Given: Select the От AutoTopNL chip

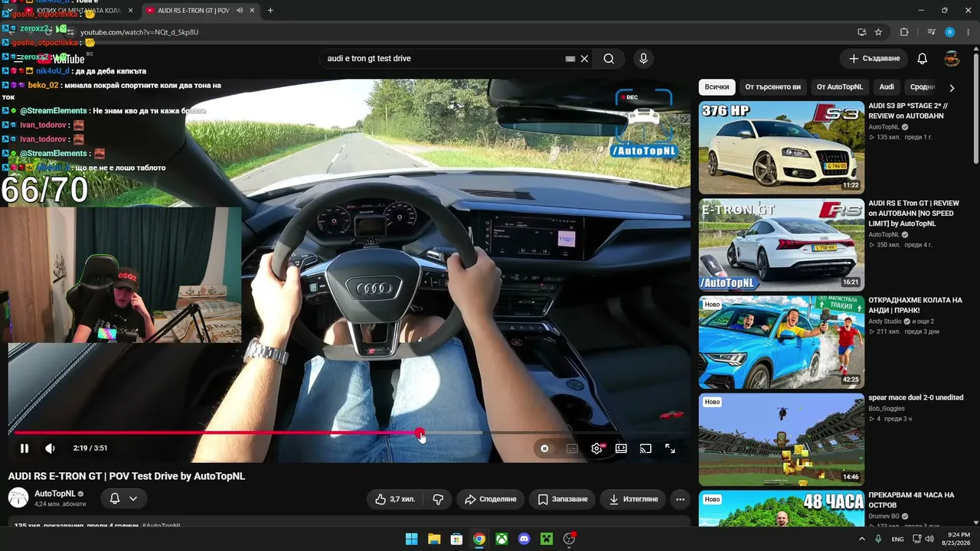Looking at the screenshot, I should click(839, 87).
